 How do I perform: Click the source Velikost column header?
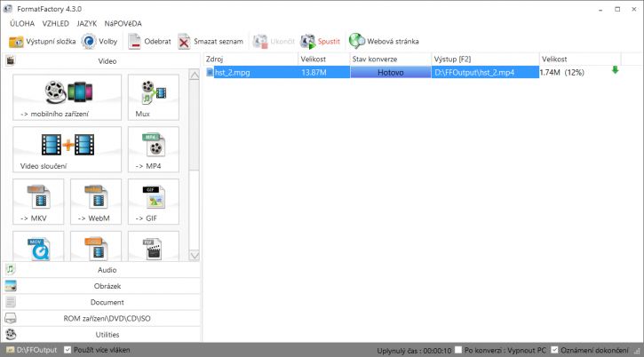click(x=323, y=59)
